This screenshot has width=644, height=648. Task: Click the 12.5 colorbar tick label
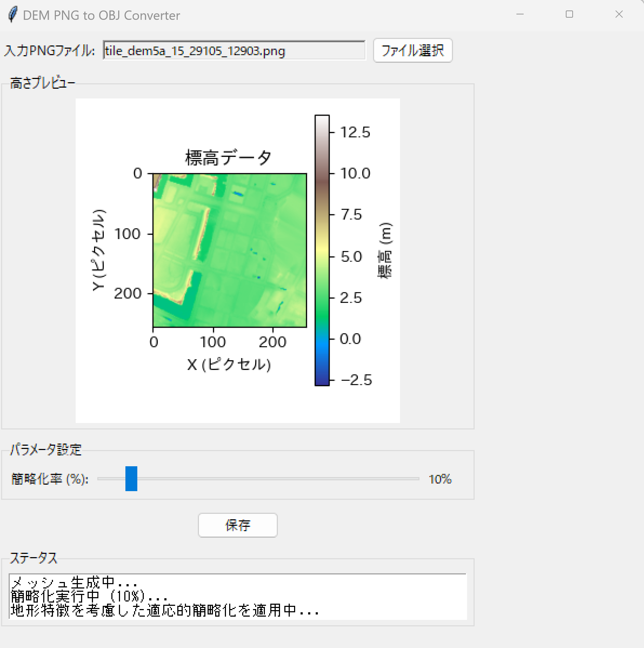(x=355, y=132)
